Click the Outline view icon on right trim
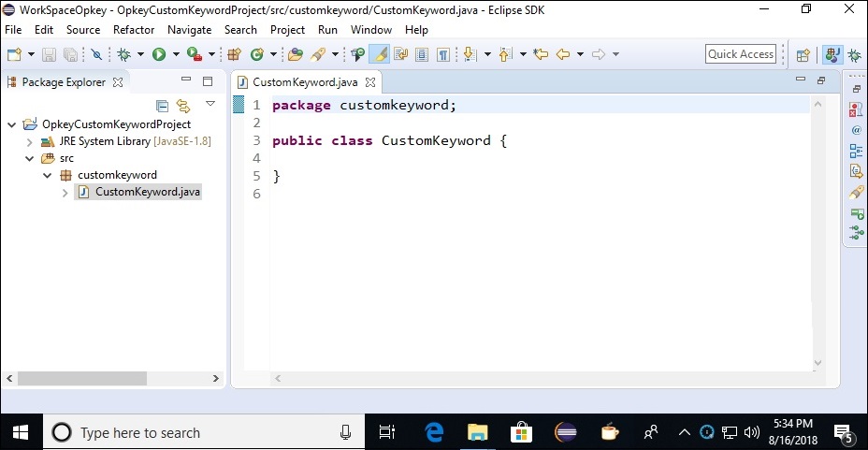 [857, 151]
